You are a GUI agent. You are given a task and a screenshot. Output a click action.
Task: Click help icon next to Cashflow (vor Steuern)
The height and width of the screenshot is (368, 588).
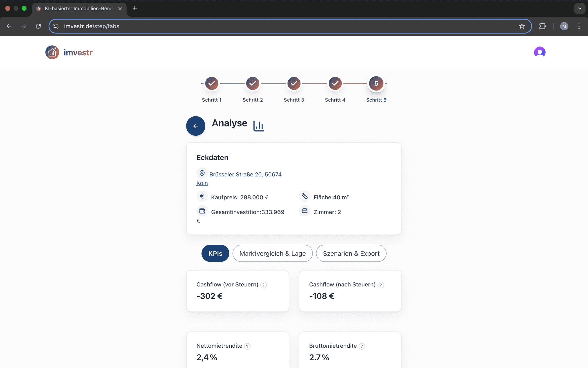[x=264, y=285]
